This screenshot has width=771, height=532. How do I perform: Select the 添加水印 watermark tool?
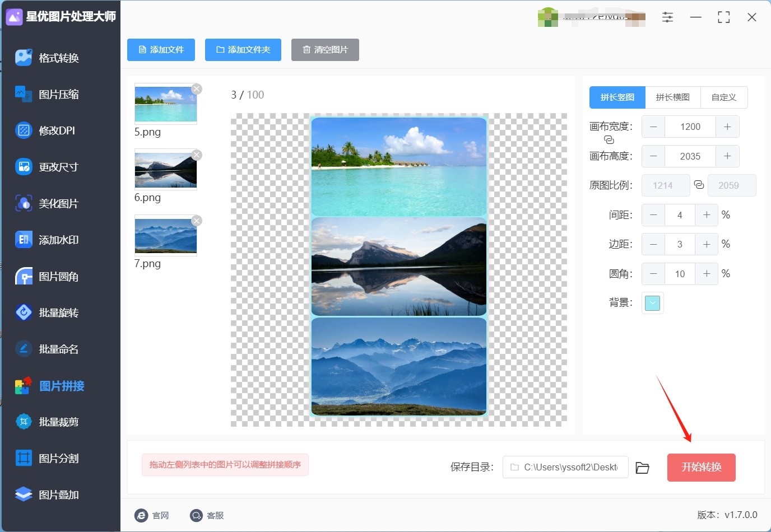pos(58,240)
